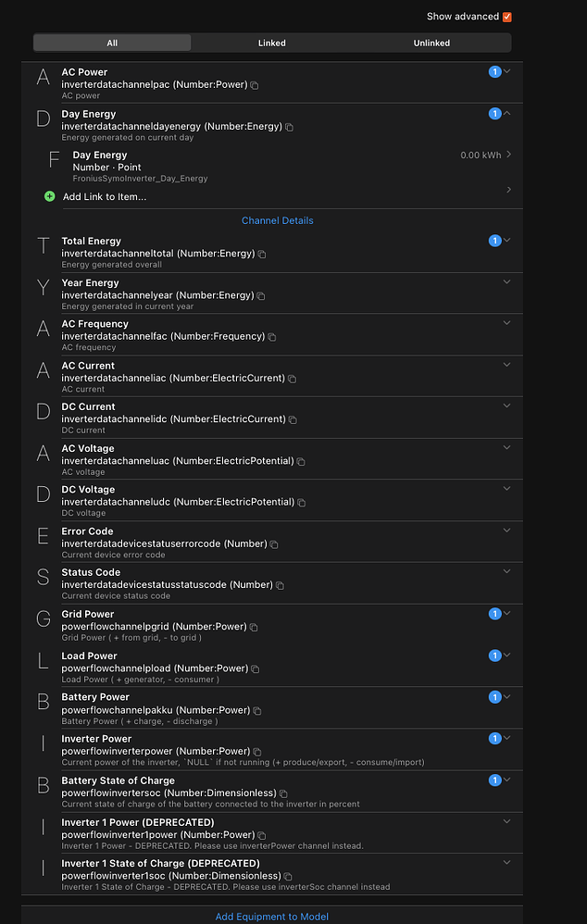Image resolution: width=587 pixels, height=924 pixels.
Task: Open the Channel Details link
Action: (277, 220)
